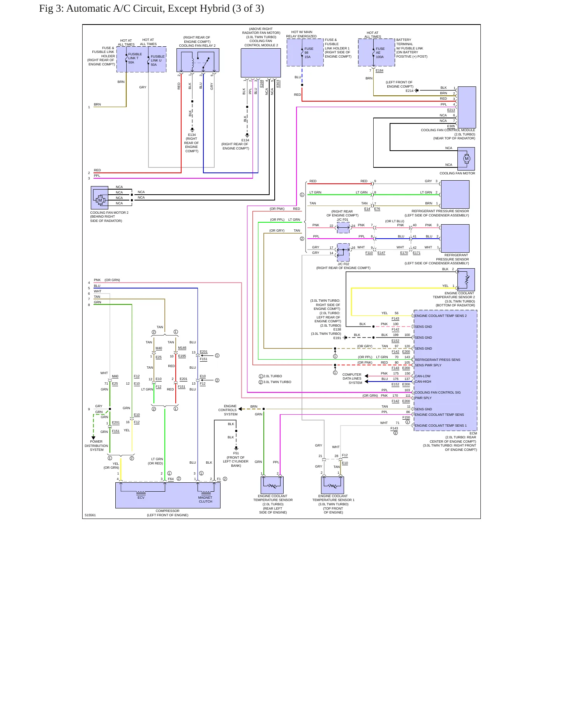Image resolution: width=563 pixels, height=728 pixels.
Task: Select the ECM module block
Action: click(x=445, y=370)
